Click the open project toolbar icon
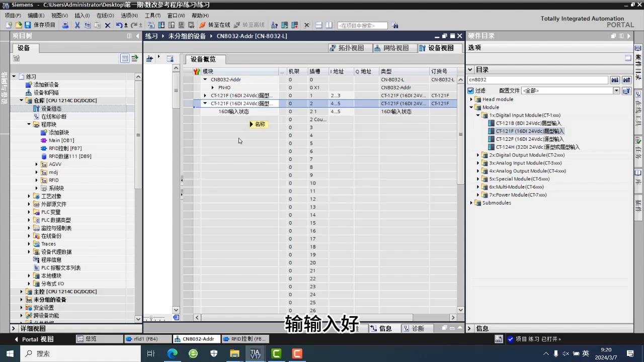 [18, 25]
